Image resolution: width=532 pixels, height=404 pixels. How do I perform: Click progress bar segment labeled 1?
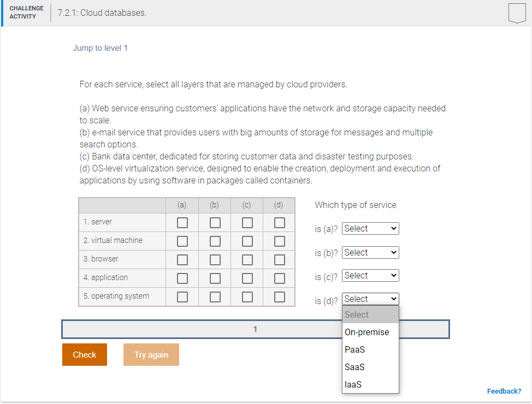click(255, 329)
